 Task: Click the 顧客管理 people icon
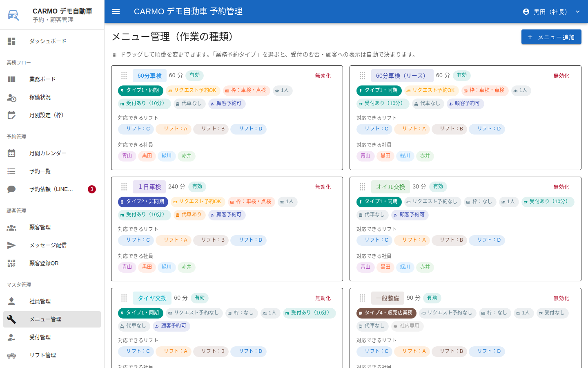[x=11, y=227]
